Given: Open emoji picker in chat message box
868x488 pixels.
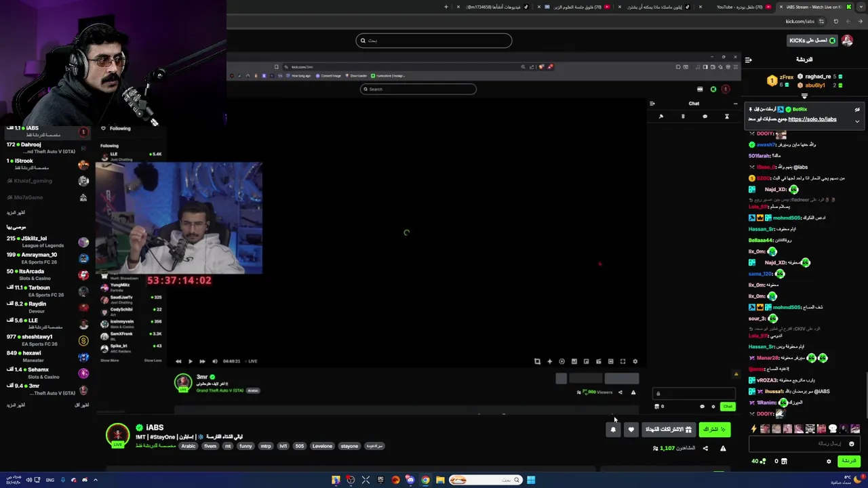Looking at the screenshot, I should pyautogui.click(x=851, y=444).
